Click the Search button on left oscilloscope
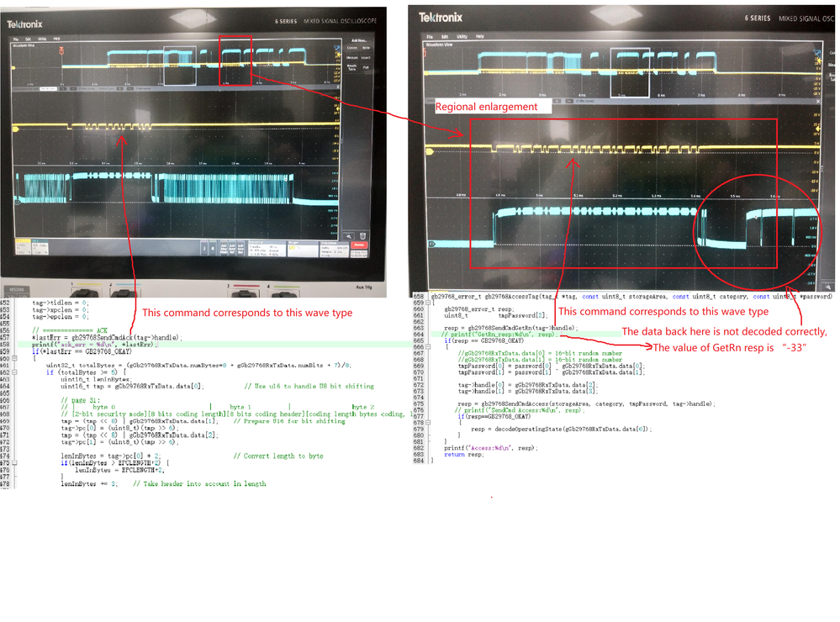 pos(366,58)
